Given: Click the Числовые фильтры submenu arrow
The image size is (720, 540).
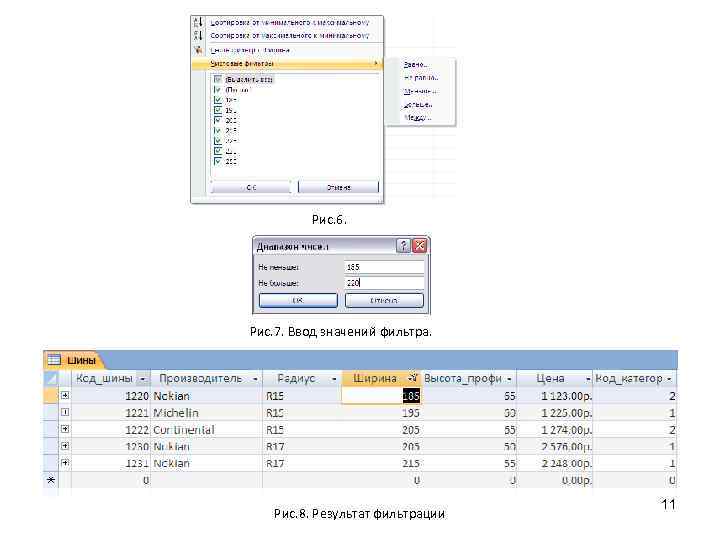Looking at the screenshot, I should click(x=376, y=63).
